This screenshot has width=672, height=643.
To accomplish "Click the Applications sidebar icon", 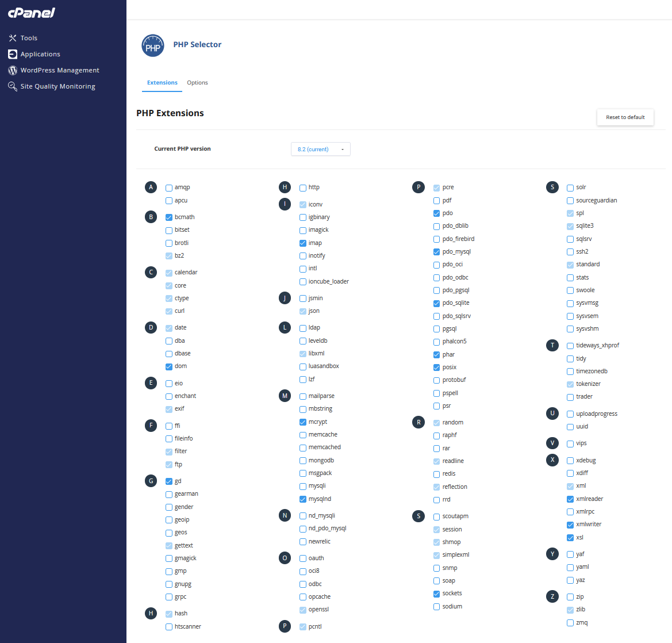I will click(x=13, y=54).
